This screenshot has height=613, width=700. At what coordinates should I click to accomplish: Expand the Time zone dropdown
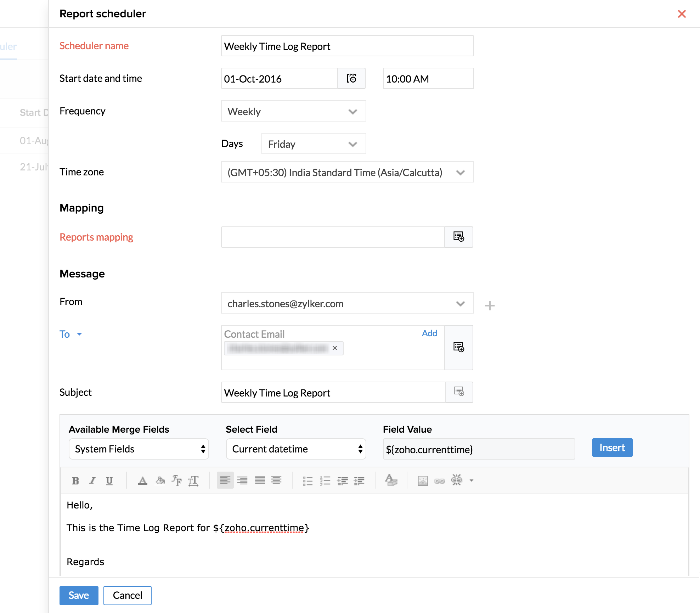(x=347, y=172)
